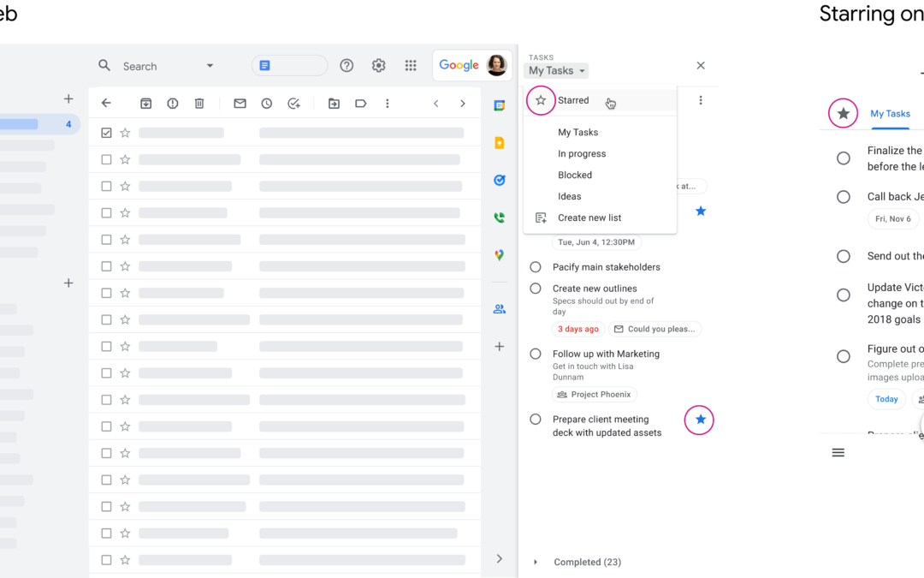The width and height of the screenshot is (924, 578).
Task: Mark Create new outlines task complete
Action: tap(535, 289)
